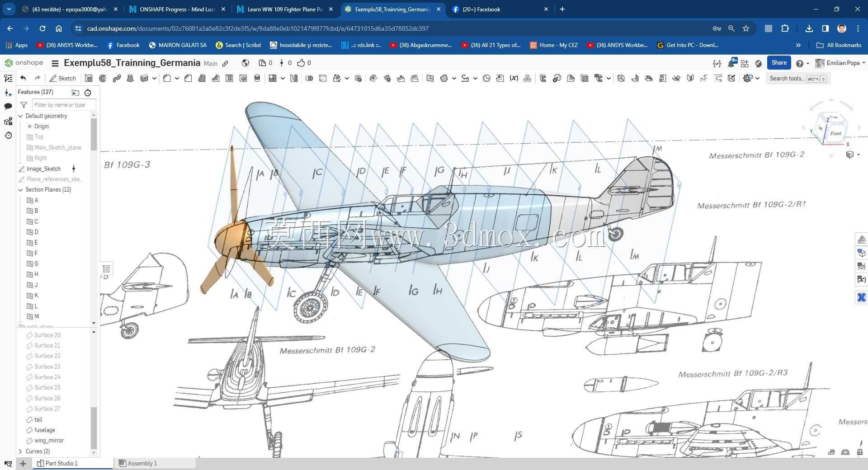
Task: Open view cube display options dropdown
Action: 852,155
